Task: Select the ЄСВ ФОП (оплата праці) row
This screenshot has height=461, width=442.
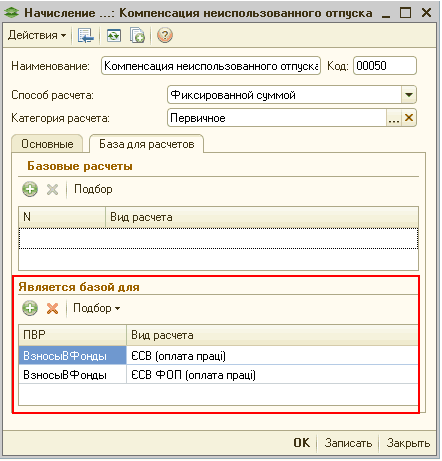Action: coord(218,375)
